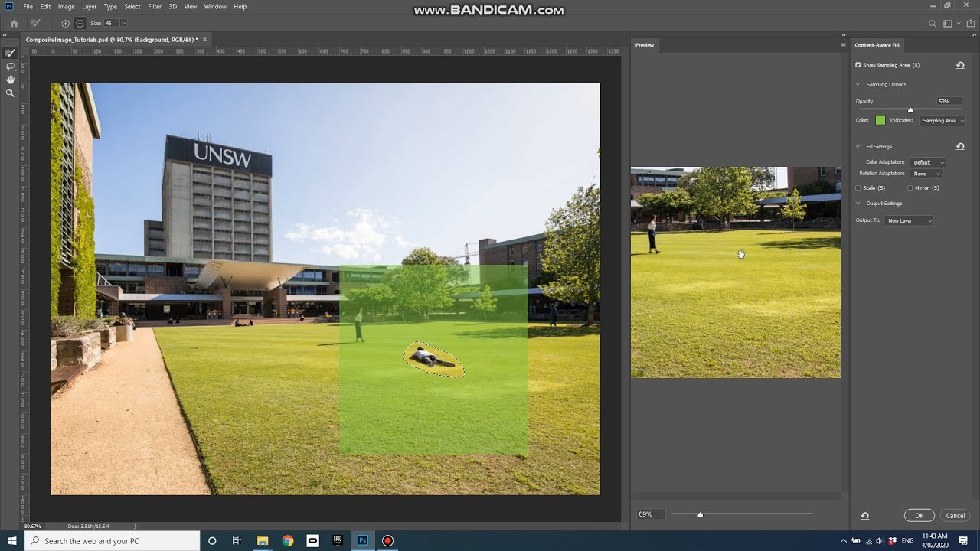Click the ENG language indicator

[907, 540]
